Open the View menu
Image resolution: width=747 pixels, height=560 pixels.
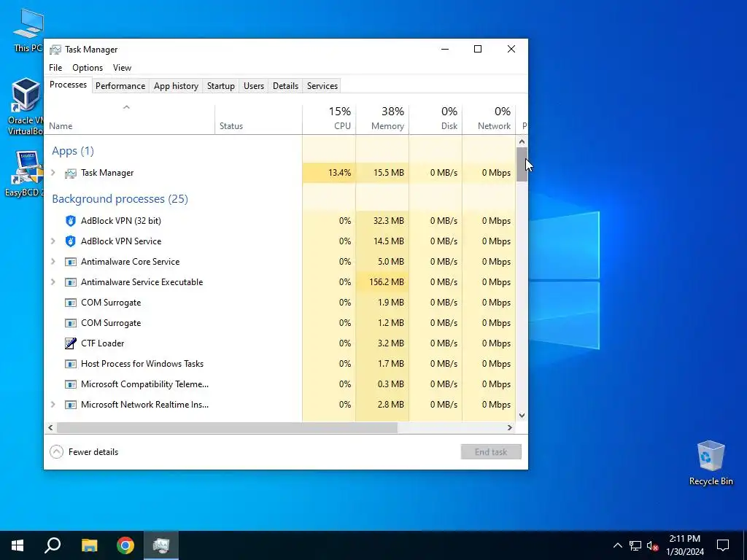[122, 68]
